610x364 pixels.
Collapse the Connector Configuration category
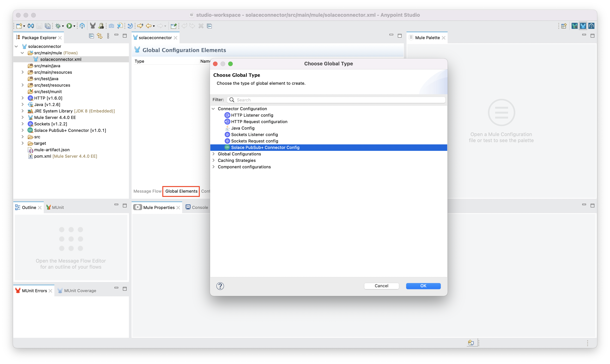coord(213,109)
